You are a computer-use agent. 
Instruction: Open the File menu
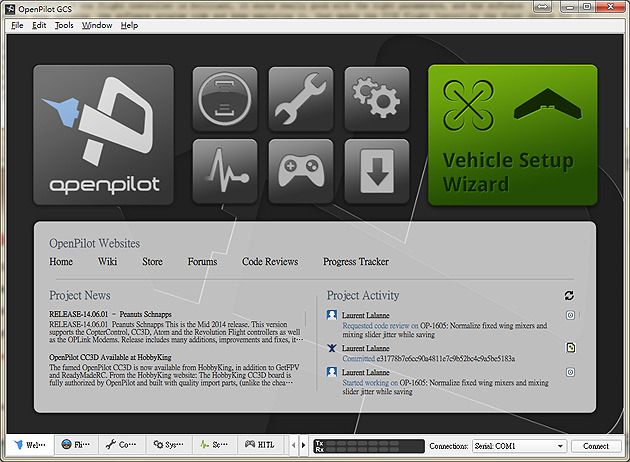[17, 25]
